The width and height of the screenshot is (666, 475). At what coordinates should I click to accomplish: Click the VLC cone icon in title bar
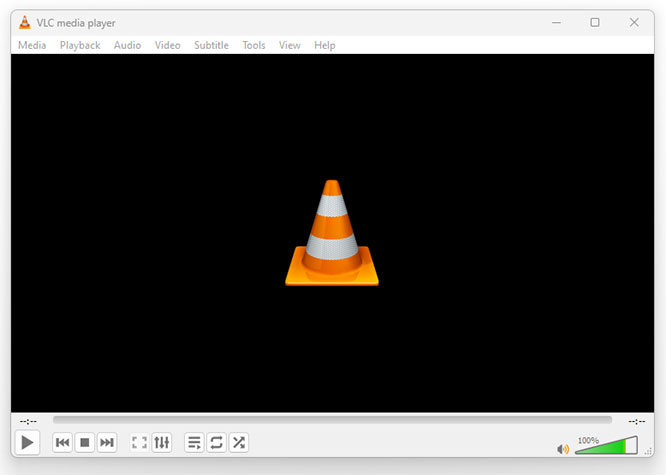[25, 23]
